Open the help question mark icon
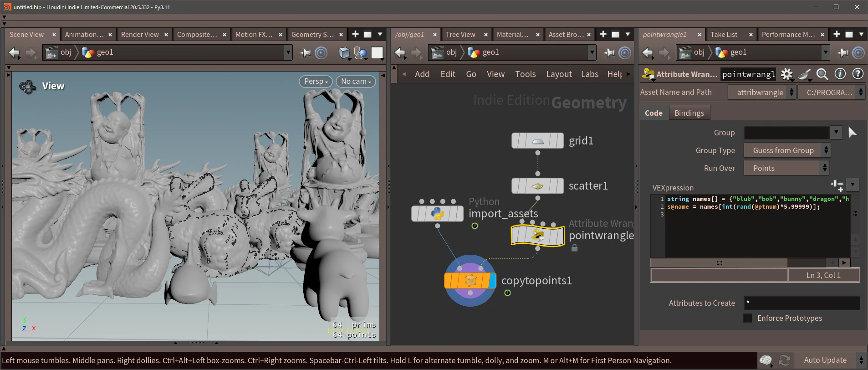The height and width of the screenshot is (370, 868). pos(858,74)
